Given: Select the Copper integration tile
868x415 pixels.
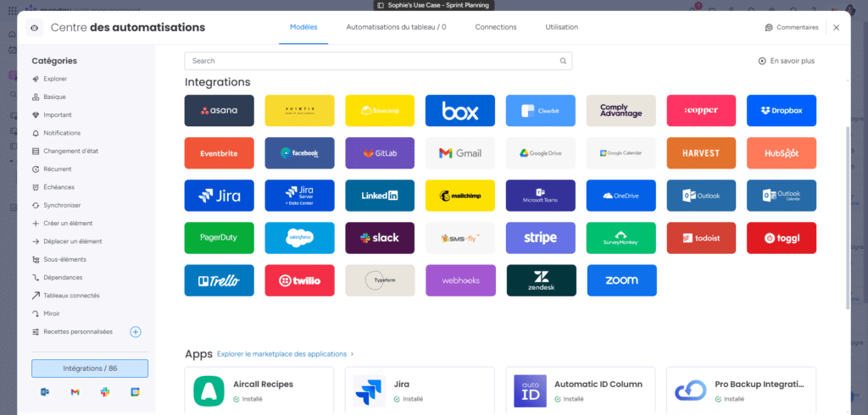Looking at the screenshot, I should coord(701,111).
